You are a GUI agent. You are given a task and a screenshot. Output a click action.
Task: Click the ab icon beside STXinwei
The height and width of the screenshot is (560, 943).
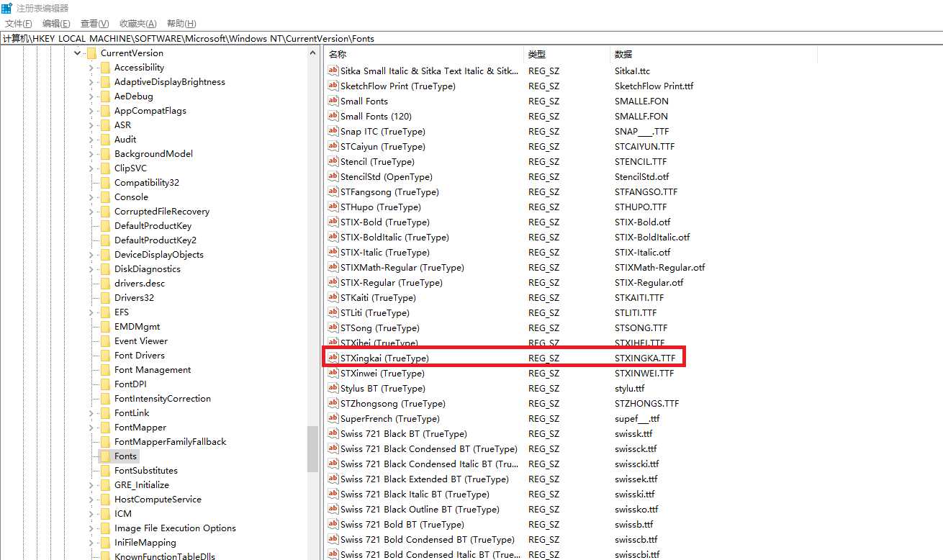[333, 373]
